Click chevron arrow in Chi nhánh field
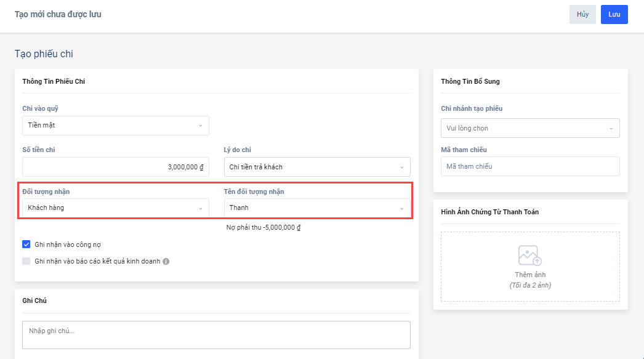Screen dimensions: 644x359 [611, 129]
